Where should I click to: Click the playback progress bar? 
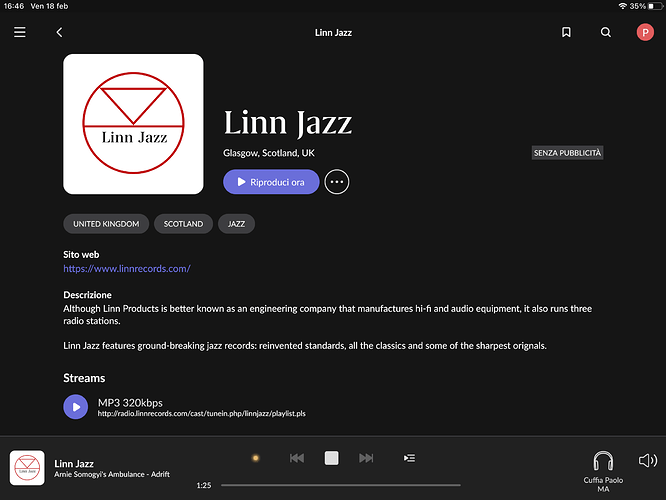(341, 485)
